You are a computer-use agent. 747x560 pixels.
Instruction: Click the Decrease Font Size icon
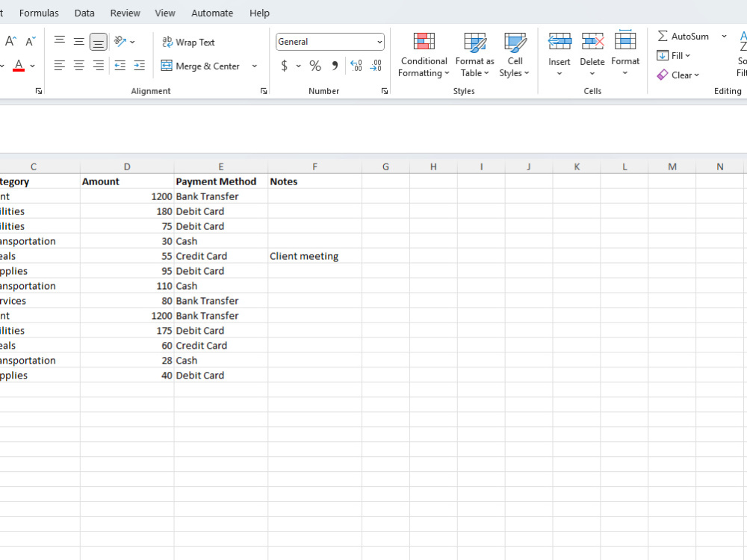click(x=31, y=41)
